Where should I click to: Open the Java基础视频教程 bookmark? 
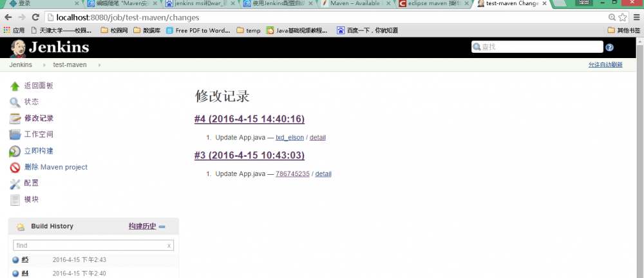(x=296, y=30)
